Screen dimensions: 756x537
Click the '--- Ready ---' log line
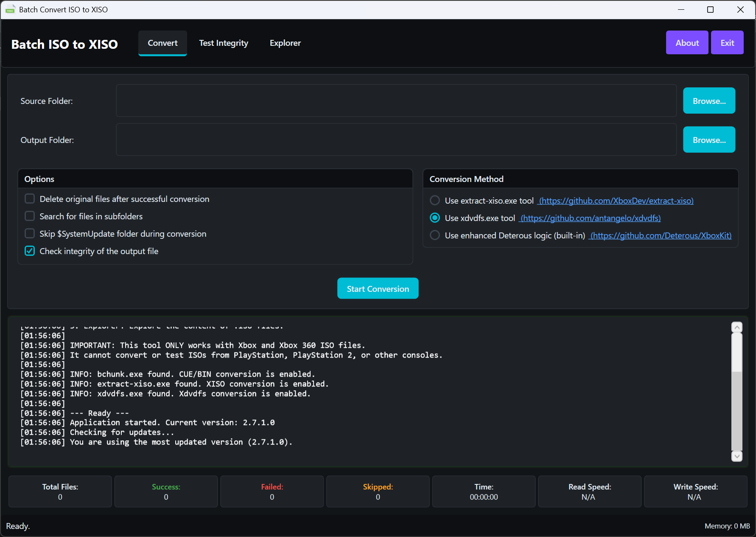[74, 413]
